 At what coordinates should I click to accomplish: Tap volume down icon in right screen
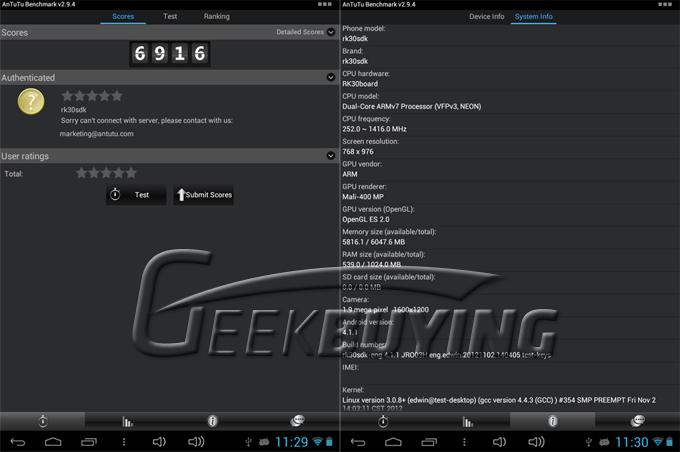click(x=499, y=442)
